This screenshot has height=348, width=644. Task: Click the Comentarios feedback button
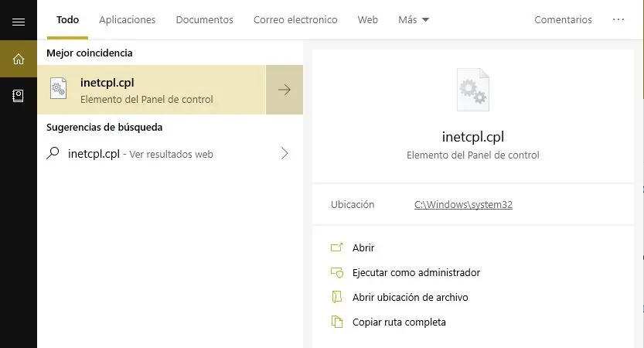pos(563,20)
